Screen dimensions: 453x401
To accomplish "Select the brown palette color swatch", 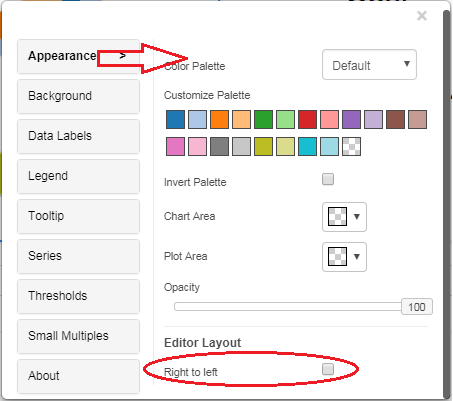I will point(395,120).
